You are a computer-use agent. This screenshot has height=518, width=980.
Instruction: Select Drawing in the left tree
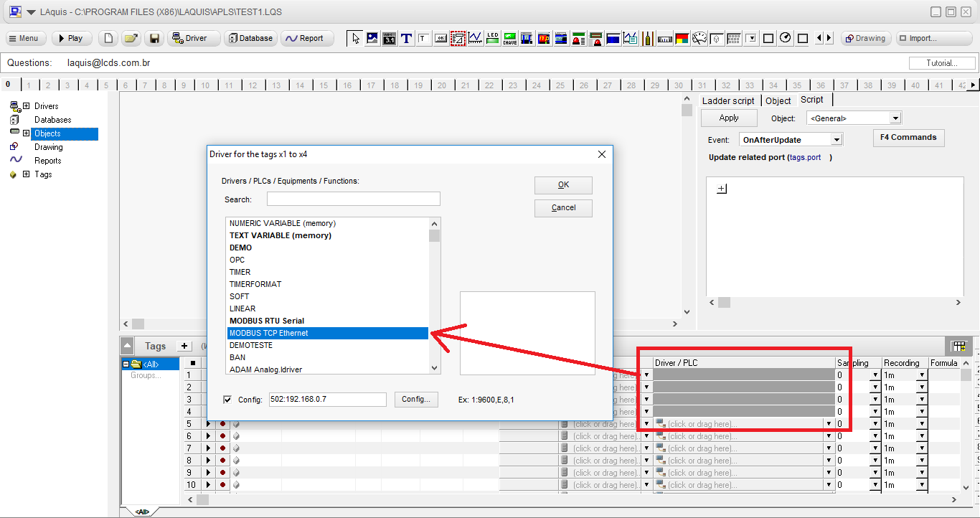49,147
